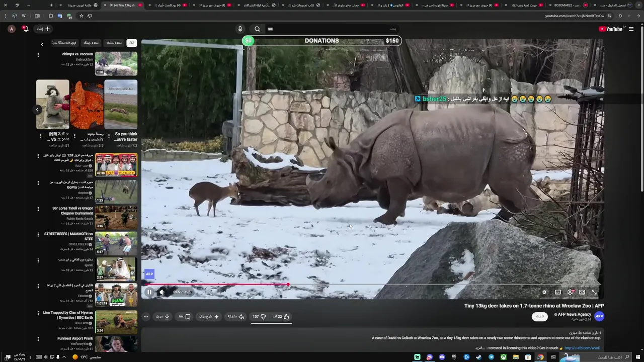Open Steam from the taskbar

(478, 357)
